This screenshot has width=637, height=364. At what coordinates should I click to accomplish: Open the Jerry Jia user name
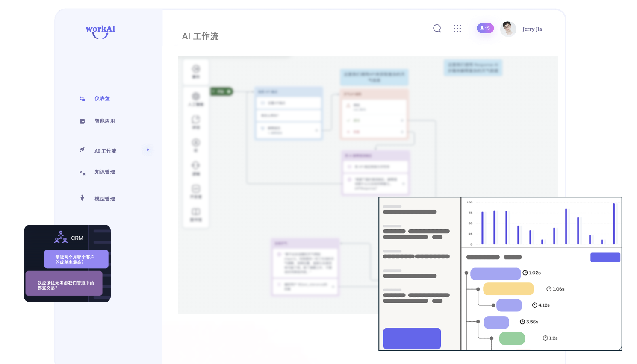click(x=532, y=29)
